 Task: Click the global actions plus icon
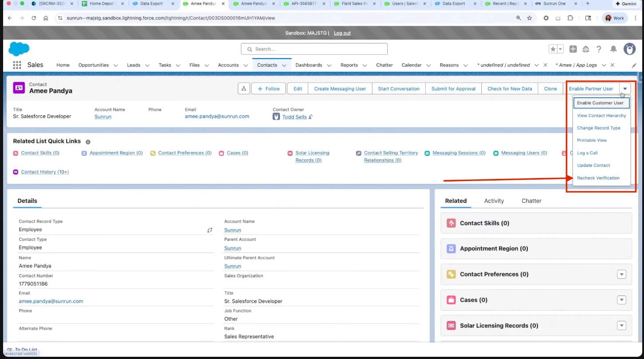click(x=573, y=49)
